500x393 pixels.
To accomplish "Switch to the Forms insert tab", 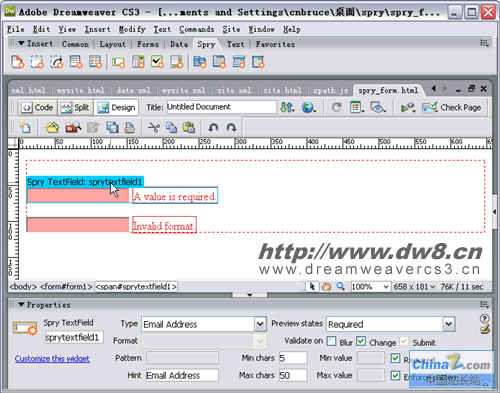I will click(x=148, y=44).
